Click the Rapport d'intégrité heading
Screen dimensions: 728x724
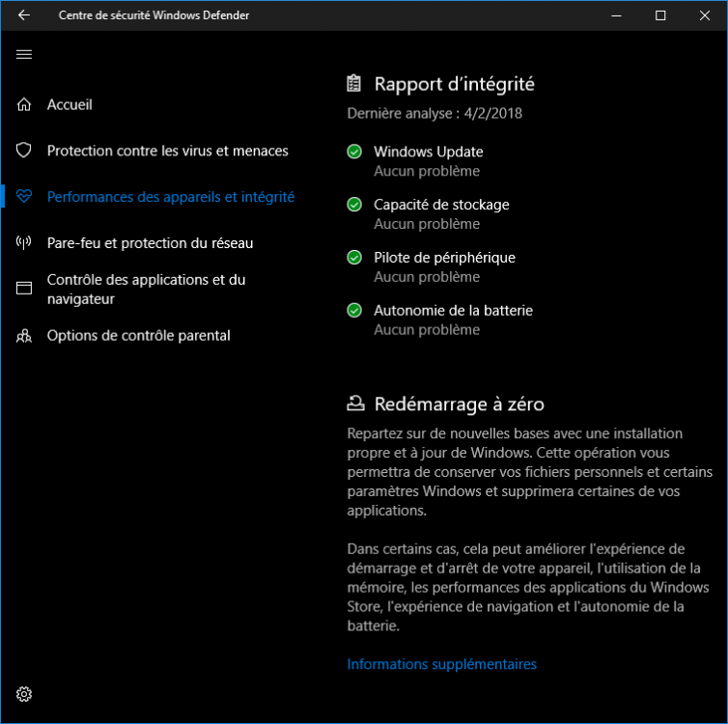(454, 85)
